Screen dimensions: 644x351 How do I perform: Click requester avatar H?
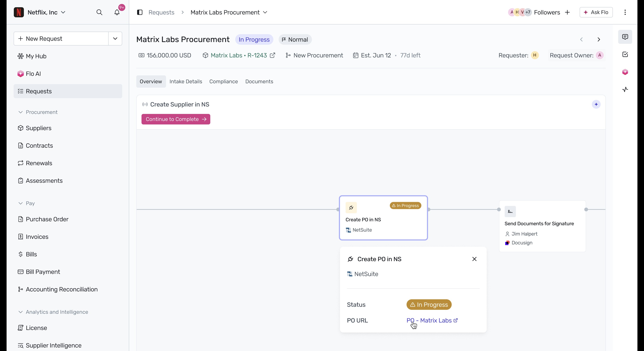(x=535, y=55)
